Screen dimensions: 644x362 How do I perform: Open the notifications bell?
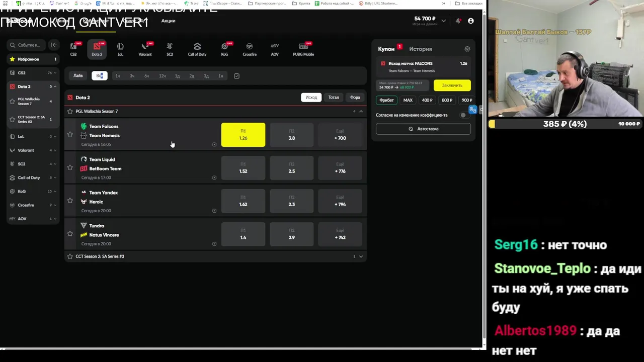tap(458, 21)
